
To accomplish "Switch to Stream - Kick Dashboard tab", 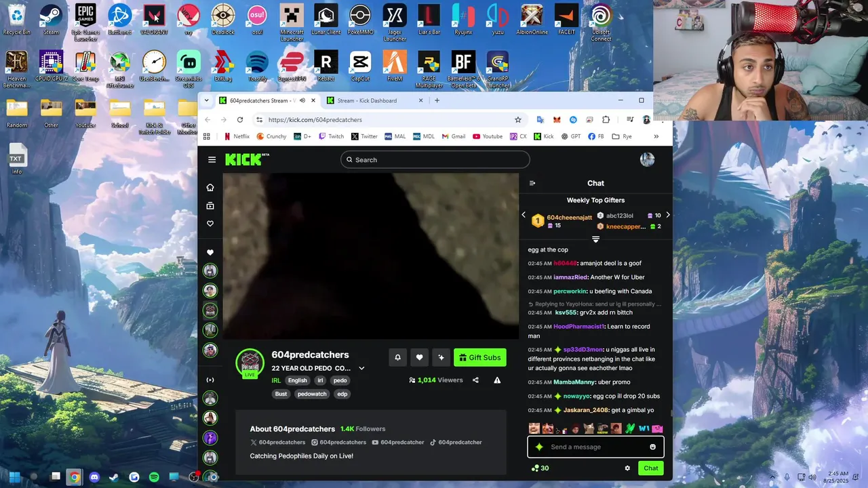I will pyautogui.click(x=376, y=100).
